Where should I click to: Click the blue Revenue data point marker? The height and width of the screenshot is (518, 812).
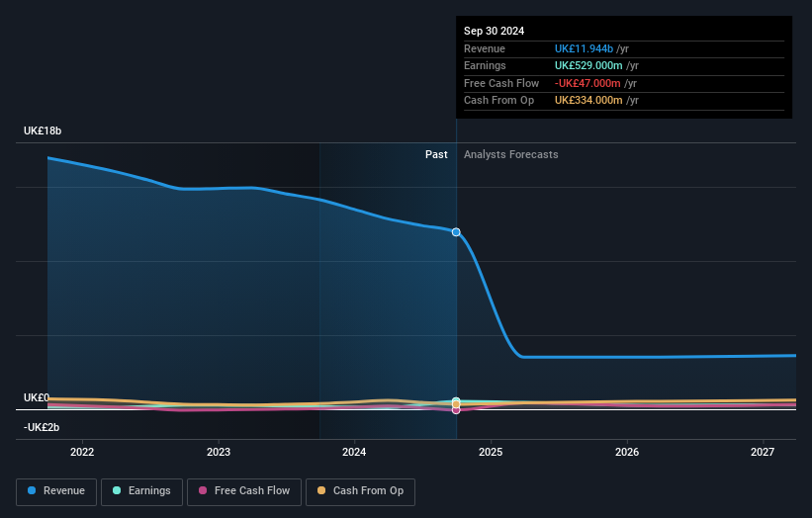click(x=456, y=232)
